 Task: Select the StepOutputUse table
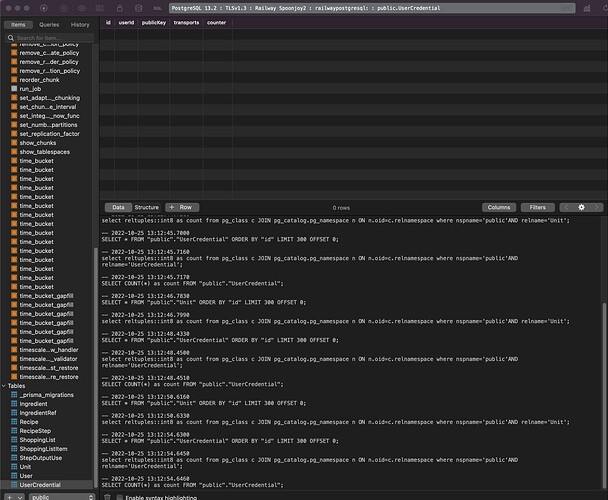(41, 458)
